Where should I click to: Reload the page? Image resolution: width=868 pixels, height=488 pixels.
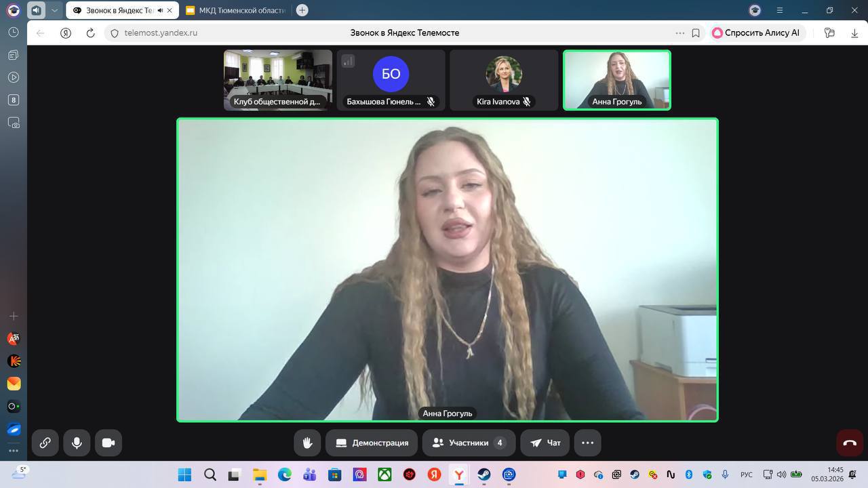coord(91,33)
